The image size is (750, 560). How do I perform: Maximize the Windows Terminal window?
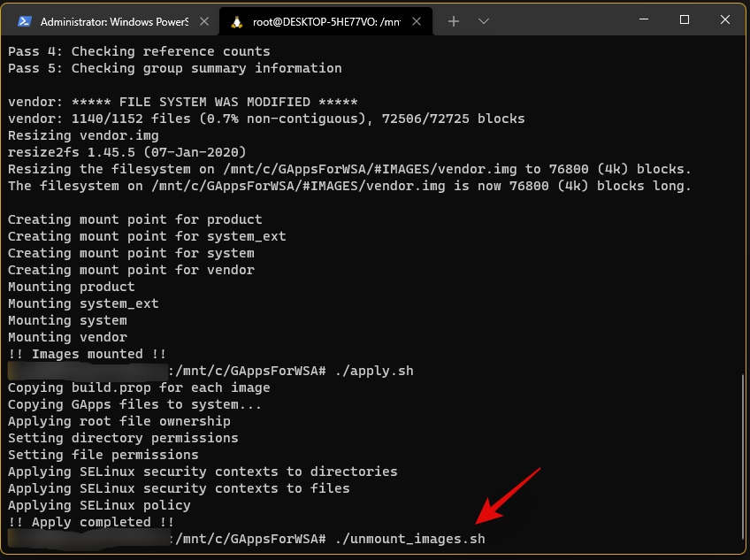click(685, 19)
